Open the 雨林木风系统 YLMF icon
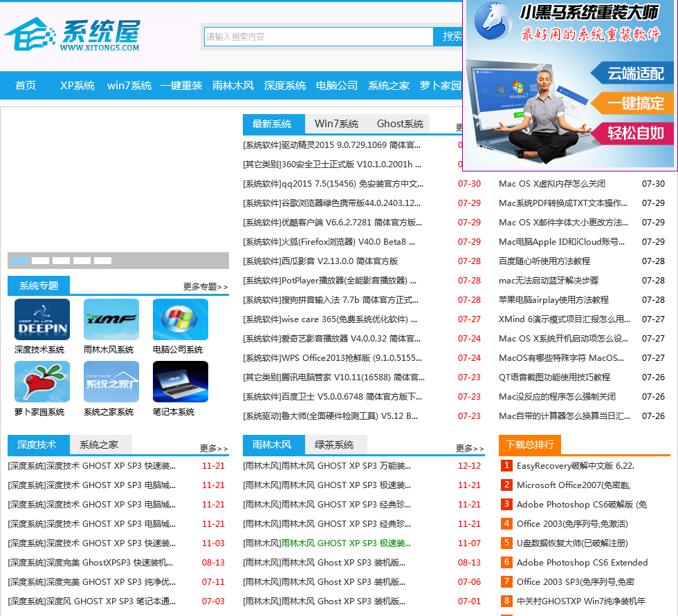 [x=111, y=319]
